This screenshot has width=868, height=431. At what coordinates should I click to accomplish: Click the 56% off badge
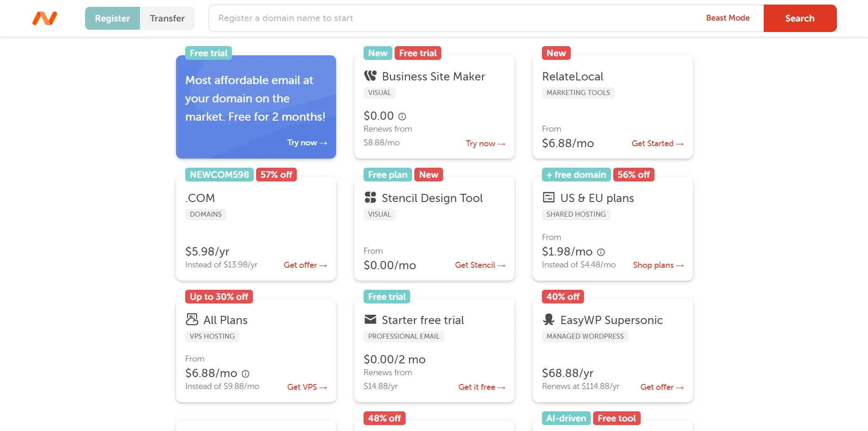(633, 175)
